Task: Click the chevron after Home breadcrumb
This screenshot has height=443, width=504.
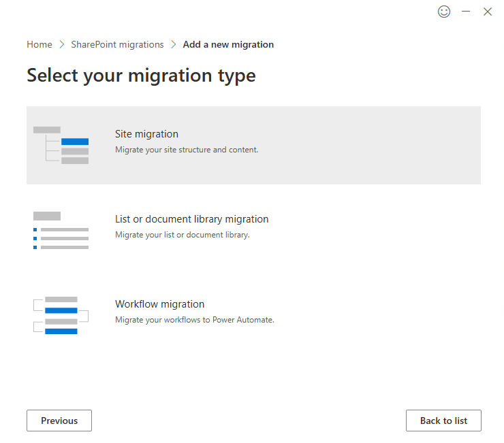Action: click(x=61, y=45)
